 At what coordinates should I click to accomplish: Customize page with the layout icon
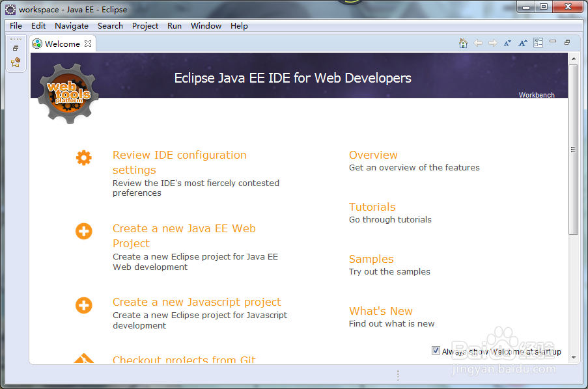pyautogui.click(x=538, y=43)
